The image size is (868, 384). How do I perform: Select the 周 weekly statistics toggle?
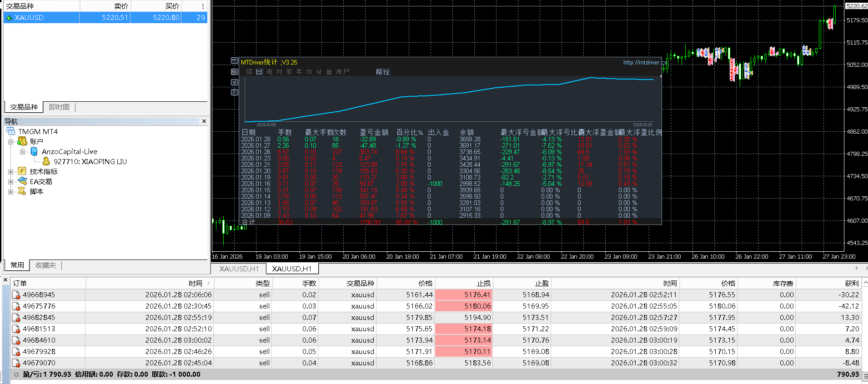[x=269, y=72]
